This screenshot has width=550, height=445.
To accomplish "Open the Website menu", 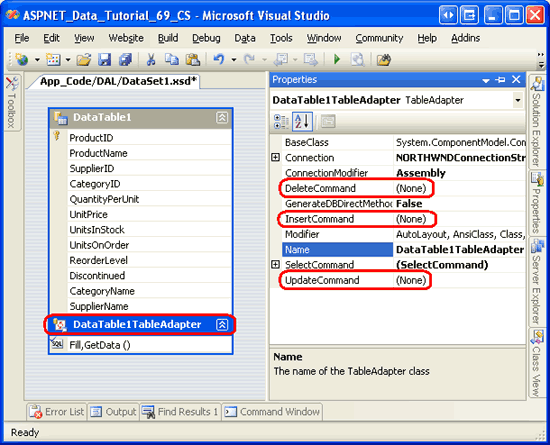I will [126, 38].
